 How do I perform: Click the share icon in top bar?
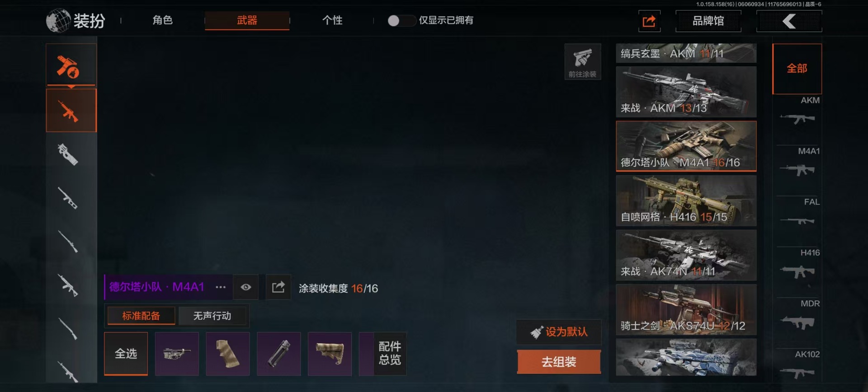click(649, 21)
